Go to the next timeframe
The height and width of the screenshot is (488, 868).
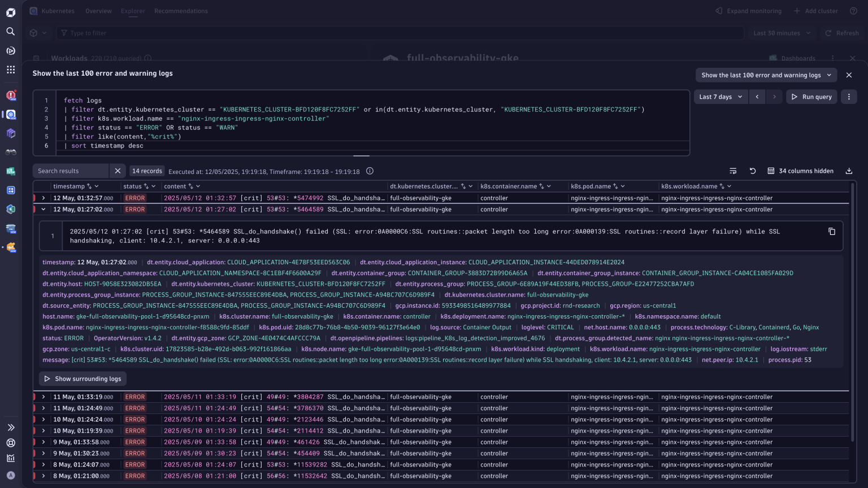click(x=774, y=97)
